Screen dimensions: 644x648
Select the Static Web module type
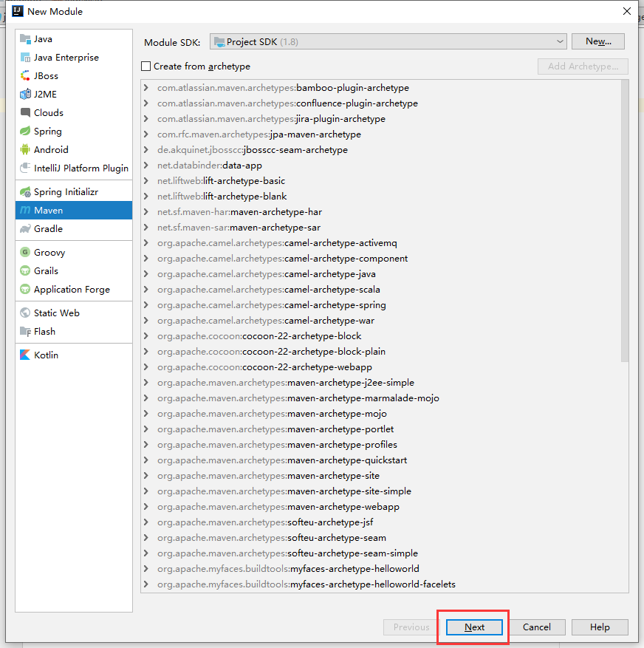(x=56, y=313)
